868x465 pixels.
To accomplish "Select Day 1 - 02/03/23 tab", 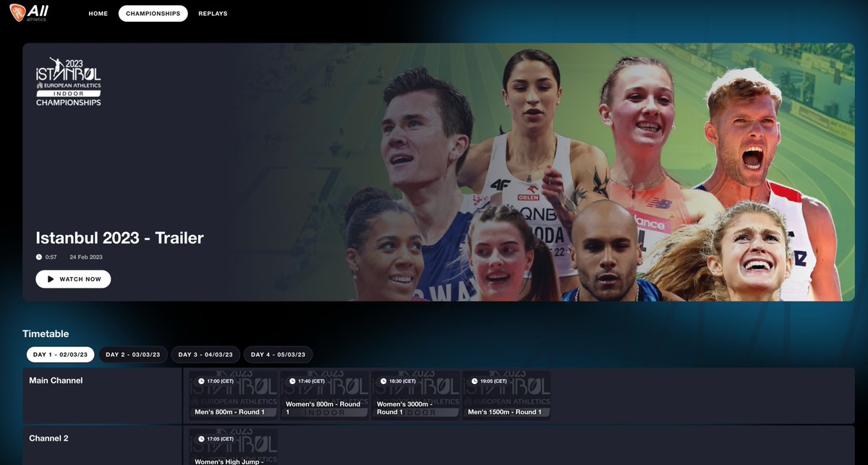I will tap(61, 354).
